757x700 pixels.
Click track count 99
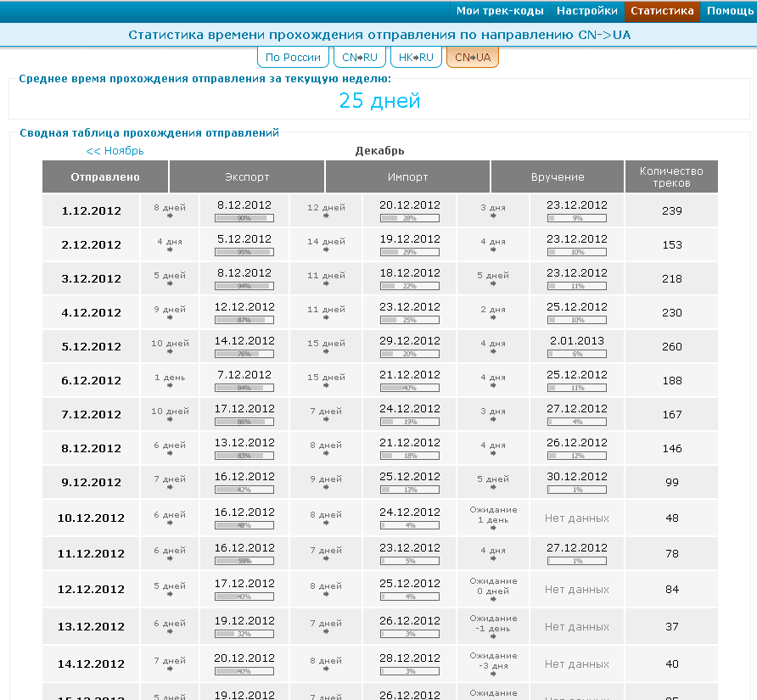pos(672,482)
